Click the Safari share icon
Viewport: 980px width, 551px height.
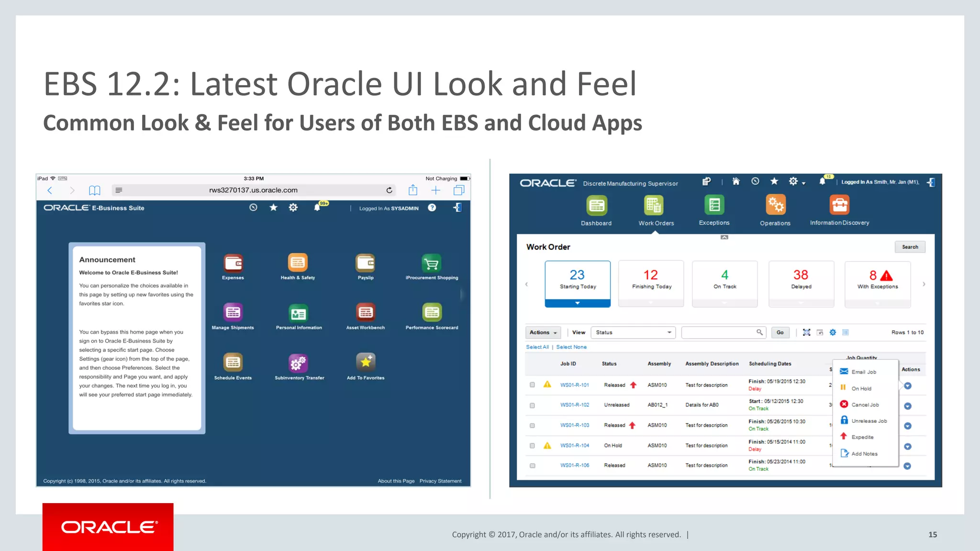pyautogui.click(x=413, y=190)
